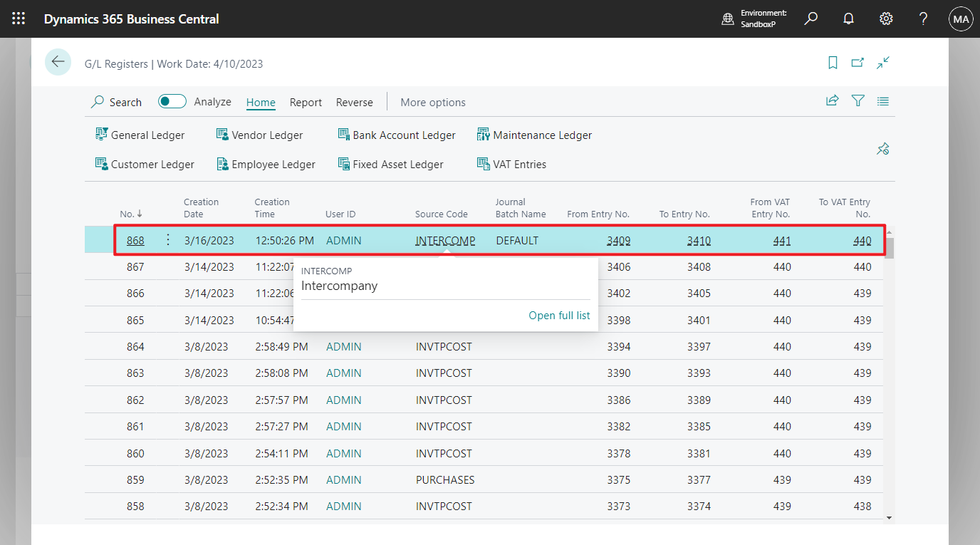Open the search magnifier in top bar
Image resolution: width=980 pixels, height=545 pixels.
pyautogui.click(x=810, y=19)
